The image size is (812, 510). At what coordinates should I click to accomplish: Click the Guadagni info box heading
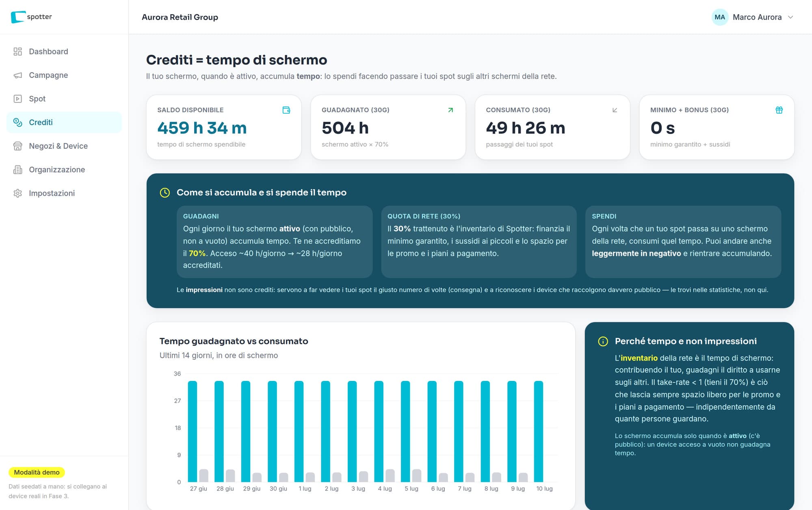[x=201, y=216]
